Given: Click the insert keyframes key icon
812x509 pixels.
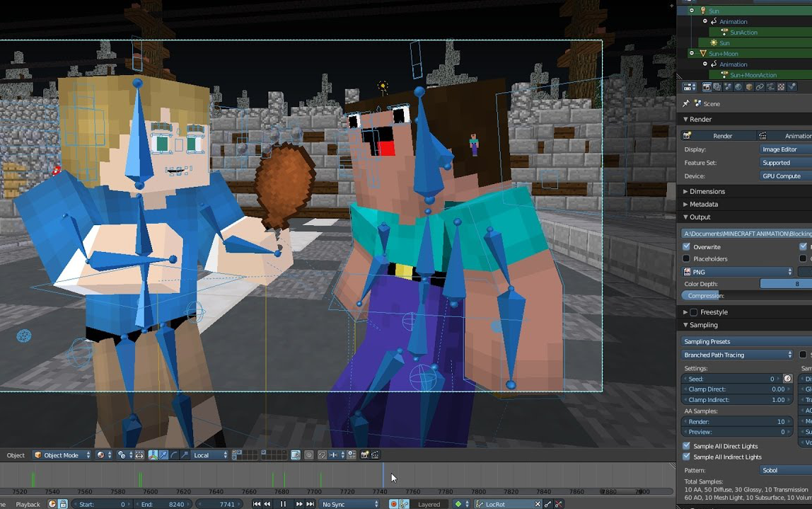Looking at the screenshot, I should [548, 504].
